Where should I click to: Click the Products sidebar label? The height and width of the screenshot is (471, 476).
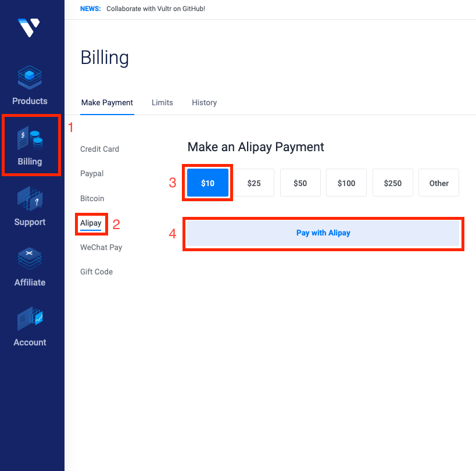30,101
